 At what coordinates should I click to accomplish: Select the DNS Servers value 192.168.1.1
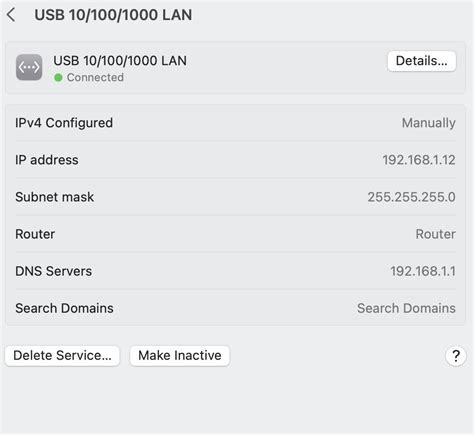[x=423, y=271]
